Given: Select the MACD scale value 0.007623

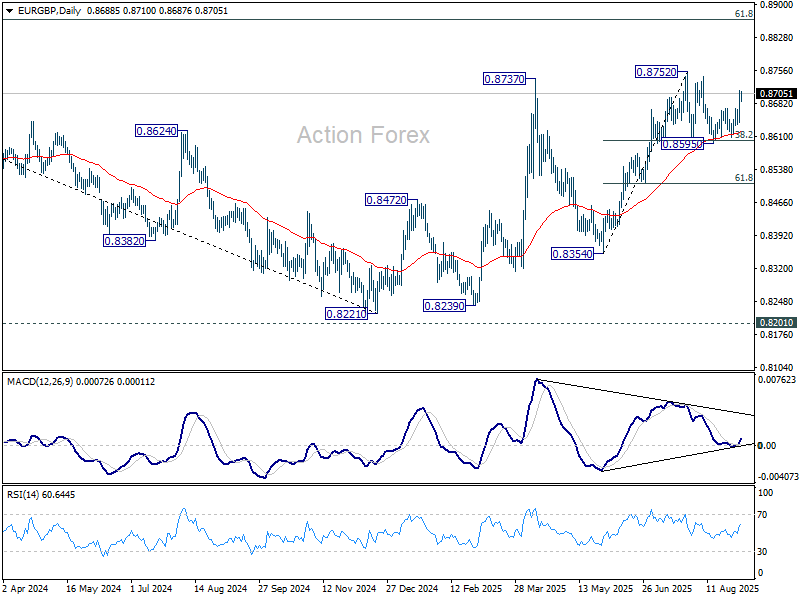Looking at the screenshot, I should tap(777, 380).
